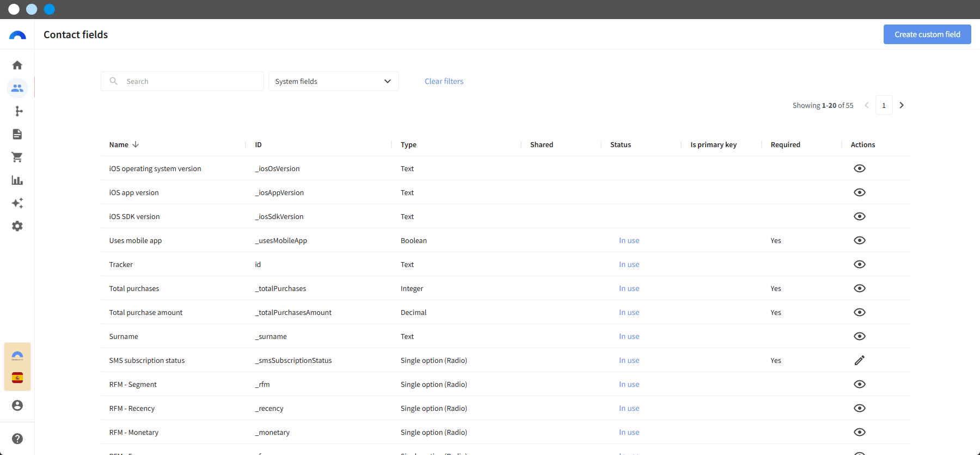View Total purchase amount field details
Screen dimensions: 980x455
pos(860,312)
